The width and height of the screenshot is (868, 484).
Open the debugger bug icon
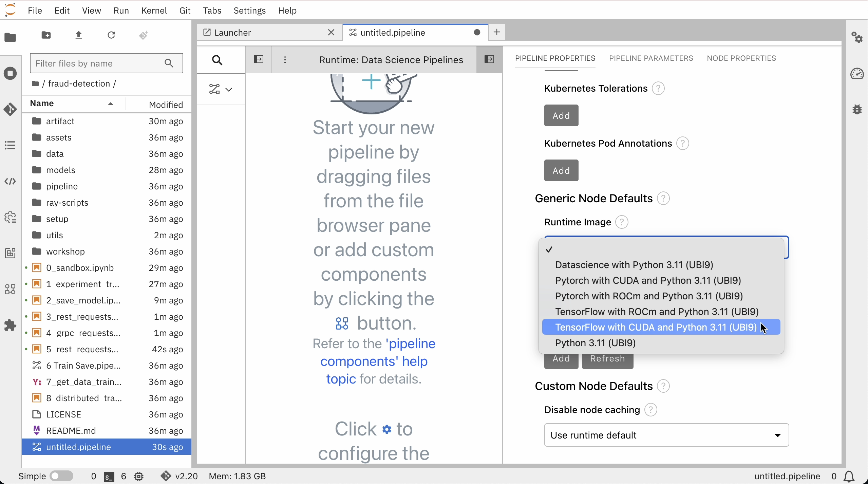pos(857,109)
